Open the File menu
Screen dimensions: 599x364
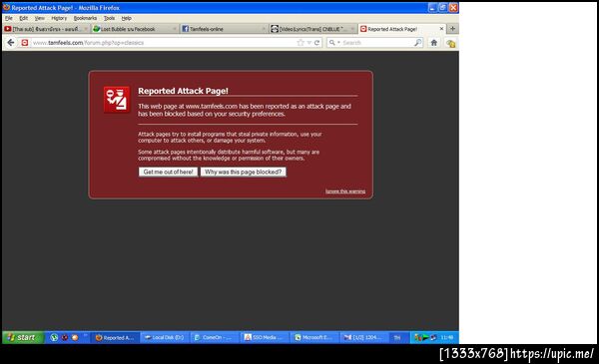(9, 18)
